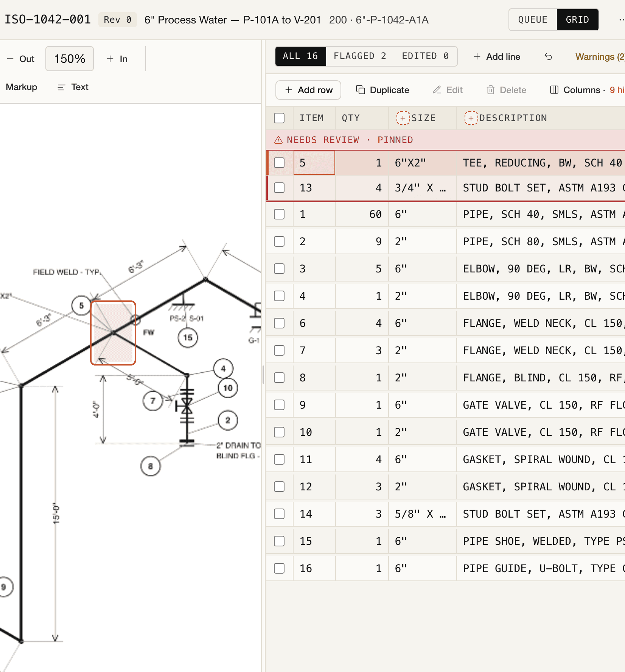Viewport: 625px width, 672px height.
Task: Tick the select-all checkbox in header row
Action: (x=279, y=118)
